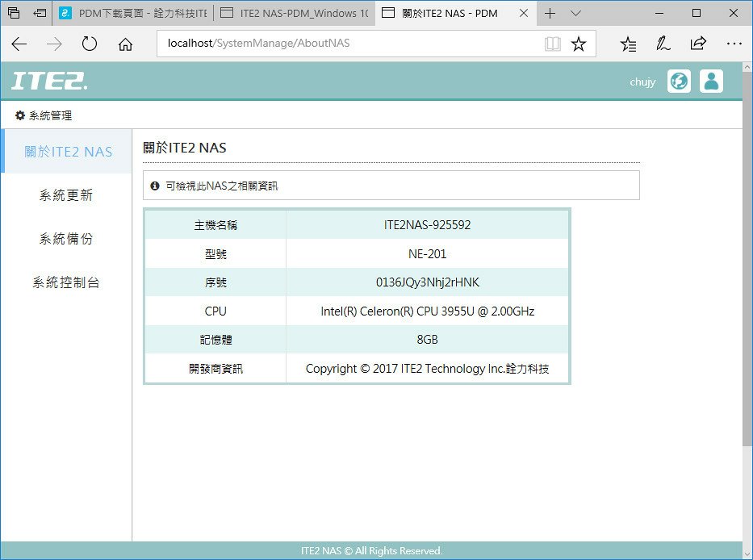Switch to the PDM下載頁面 tab
The image size is (753, 560).
pos(133,13)
